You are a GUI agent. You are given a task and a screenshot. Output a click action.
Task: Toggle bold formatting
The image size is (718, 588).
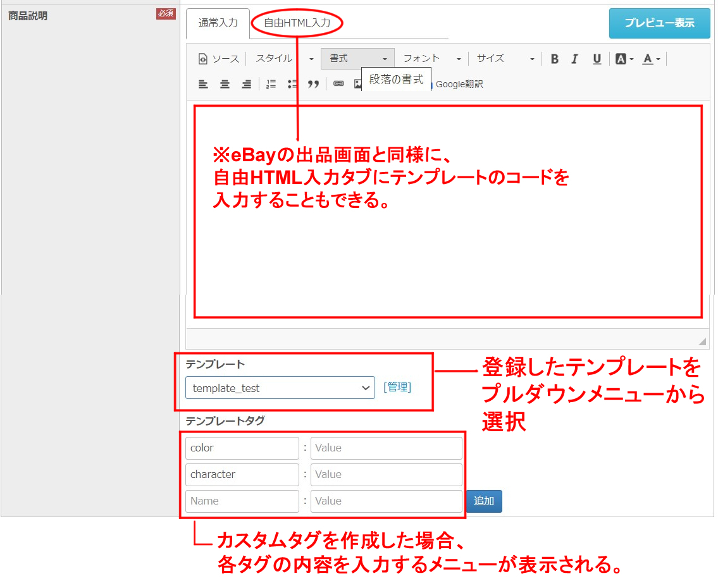555,59
